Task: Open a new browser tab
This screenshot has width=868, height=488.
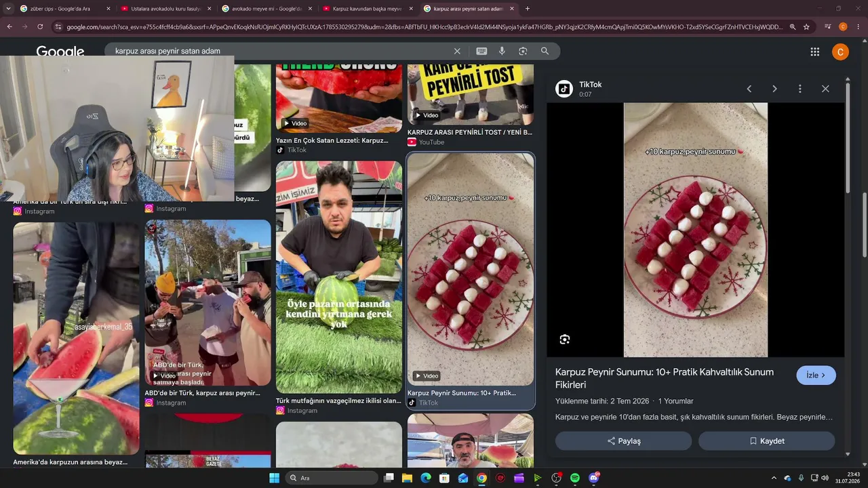Action: (528, 9)
